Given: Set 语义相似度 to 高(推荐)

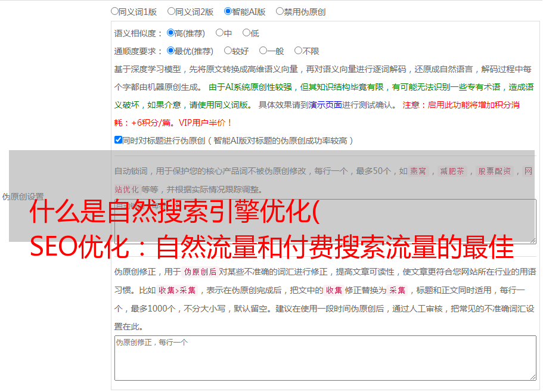Looking at the screenshot, I should click(170, 33).
